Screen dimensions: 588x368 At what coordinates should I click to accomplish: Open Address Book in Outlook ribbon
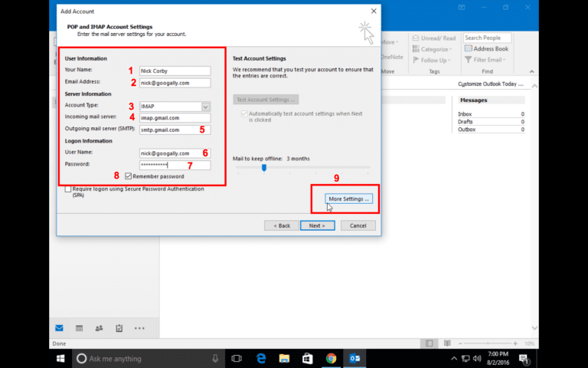click(486, 49)
